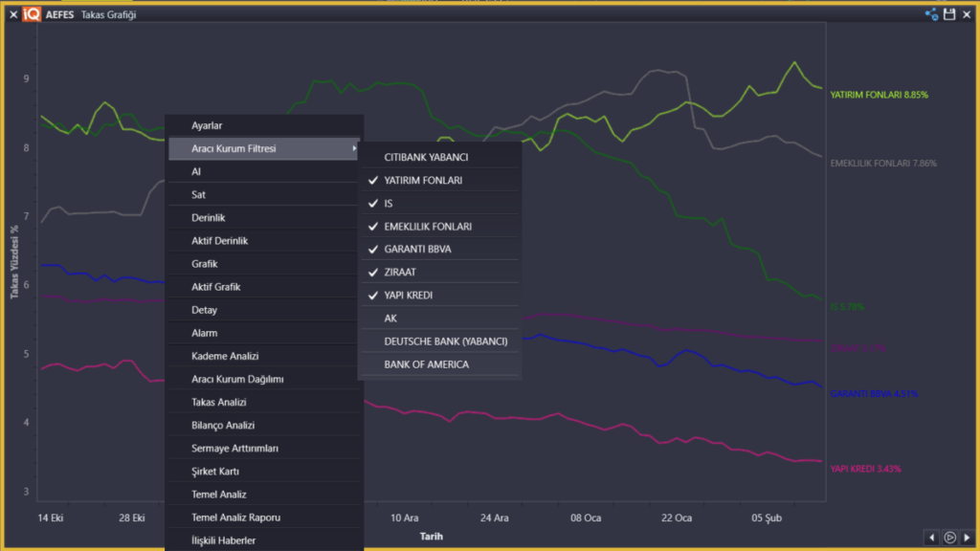This screenshot has height=551, width=980.
Task: Uncheck YATIRIM FONLARI in broker filter
Action: click(423, 180)
